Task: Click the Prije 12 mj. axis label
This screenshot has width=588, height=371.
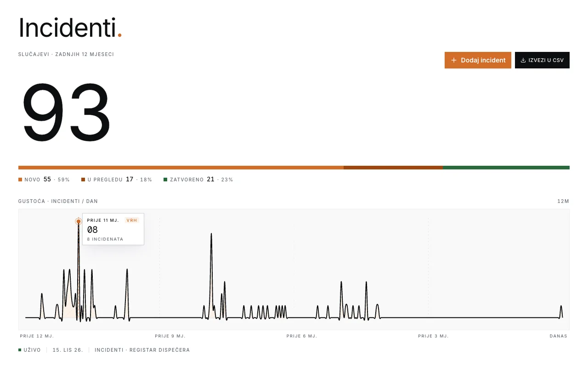Action: click(x=37, y=336)
